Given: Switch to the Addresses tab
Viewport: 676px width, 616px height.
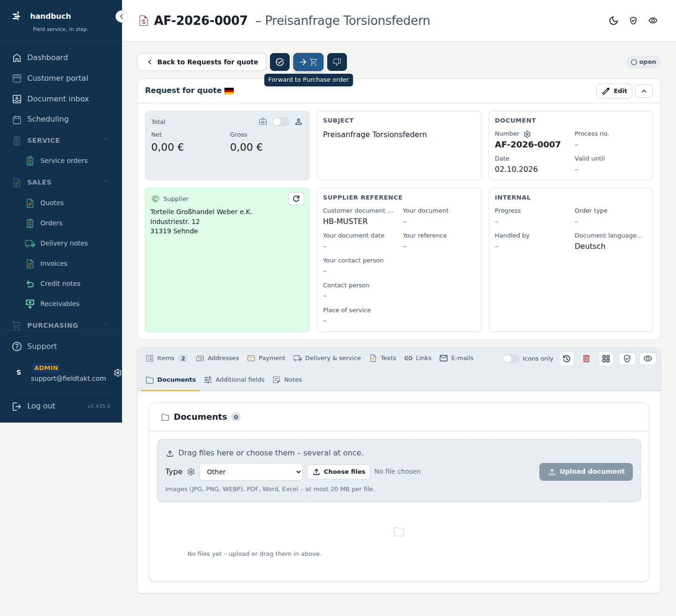Looking at the screenshot, I should (217, 358).
